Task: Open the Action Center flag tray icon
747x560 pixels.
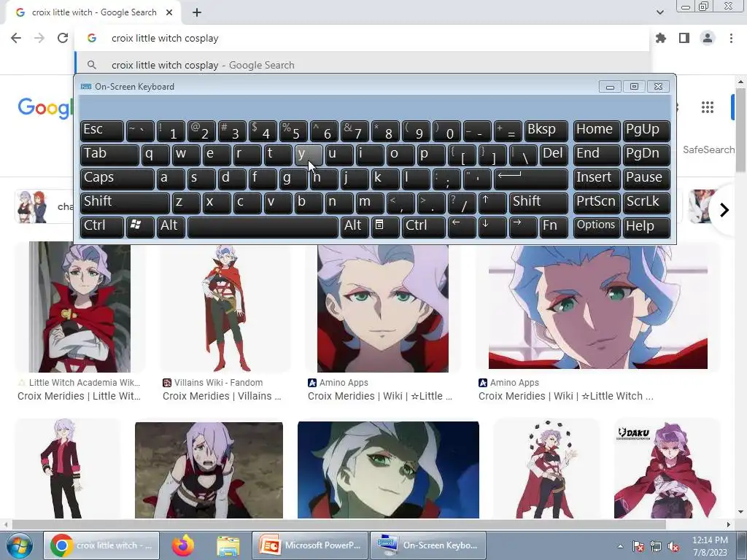Action: coord(638,547)
